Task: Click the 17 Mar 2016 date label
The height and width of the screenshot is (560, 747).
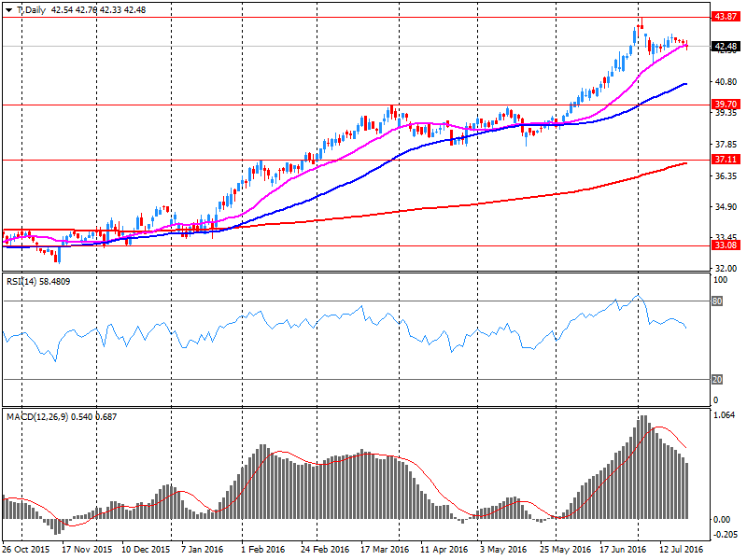Action: tap(385, 549)
